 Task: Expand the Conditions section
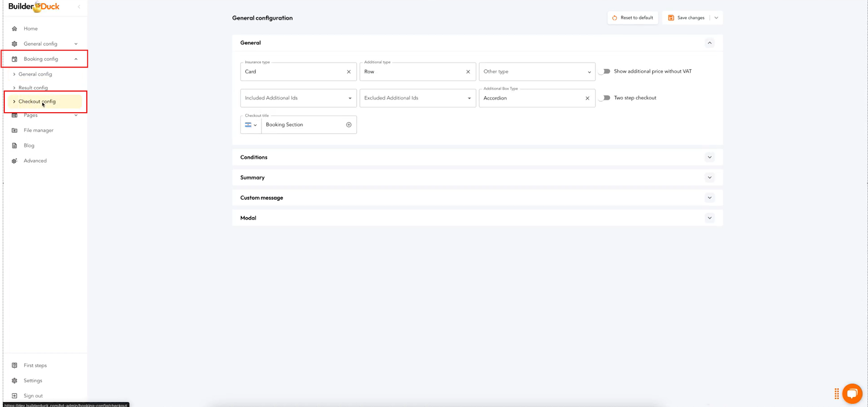(709, 157)
